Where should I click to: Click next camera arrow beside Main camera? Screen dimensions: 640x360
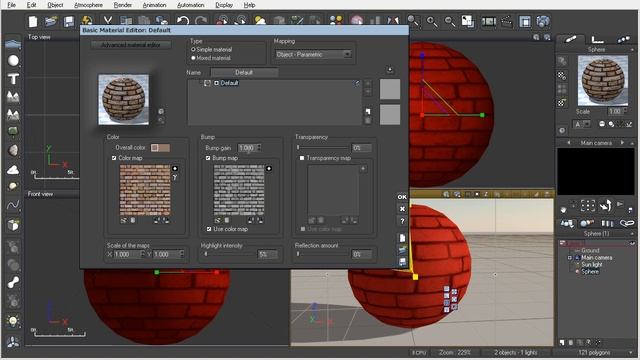pos(622,143)
